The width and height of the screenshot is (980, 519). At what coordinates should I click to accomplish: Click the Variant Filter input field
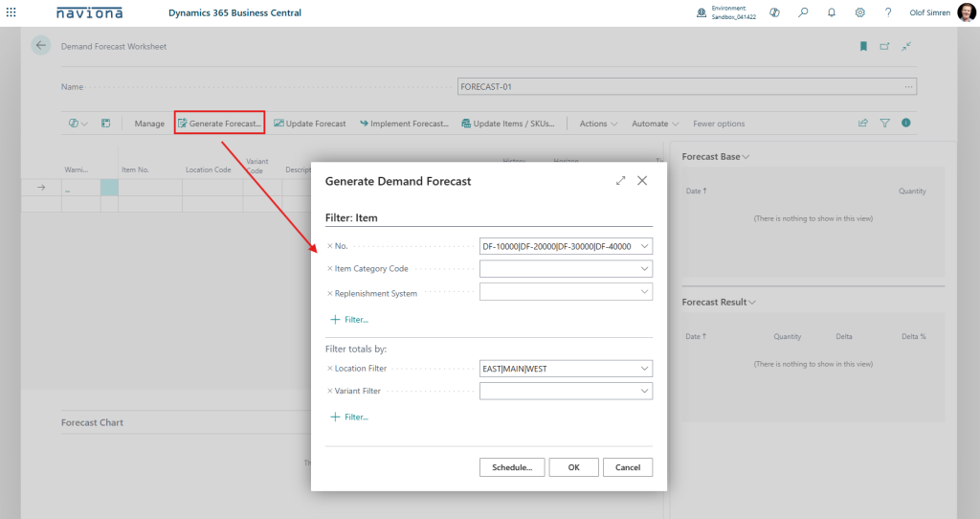(x=558, y=392)
